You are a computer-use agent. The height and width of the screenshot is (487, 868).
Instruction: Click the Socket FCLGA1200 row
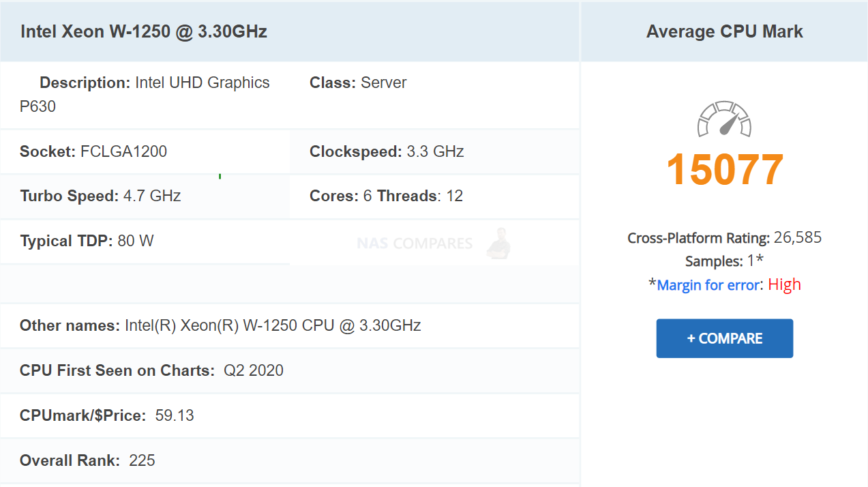point(145,151)
